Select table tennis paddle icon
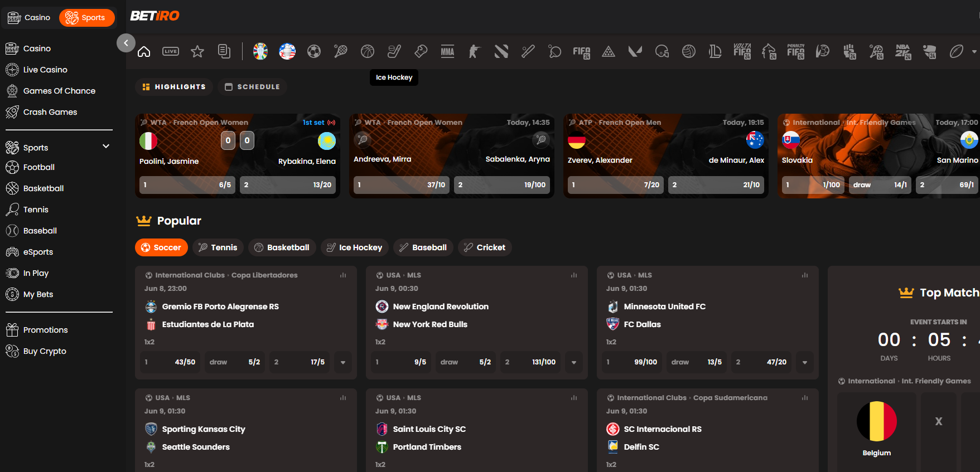The image size is (980, 472). (x=555, y=52)
